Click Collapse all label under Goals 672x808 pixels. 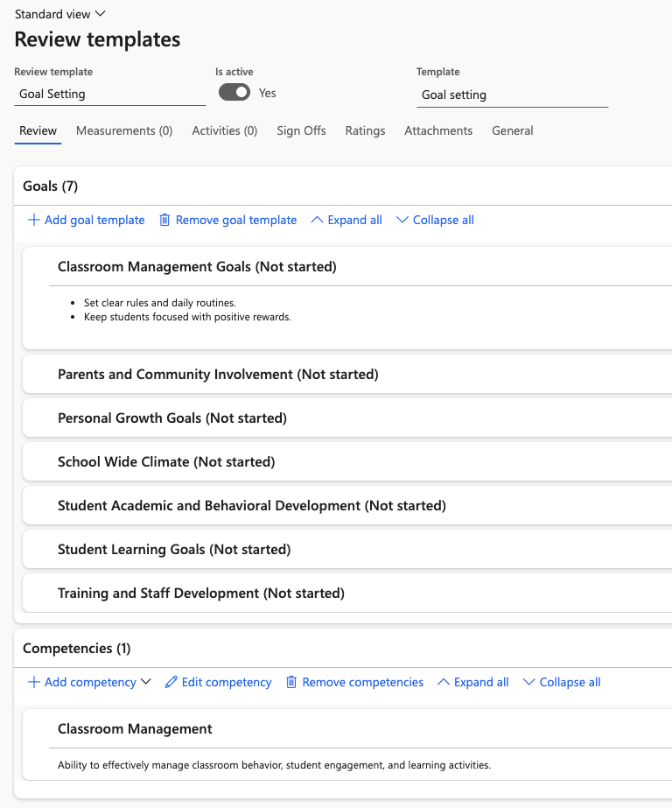pyautogui.click(x=444, y=220)
